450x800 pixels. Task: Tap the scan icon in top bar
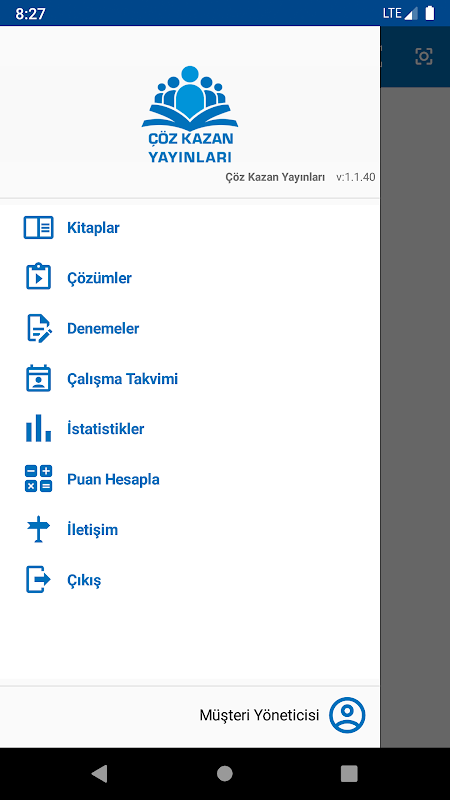point(423,56)
